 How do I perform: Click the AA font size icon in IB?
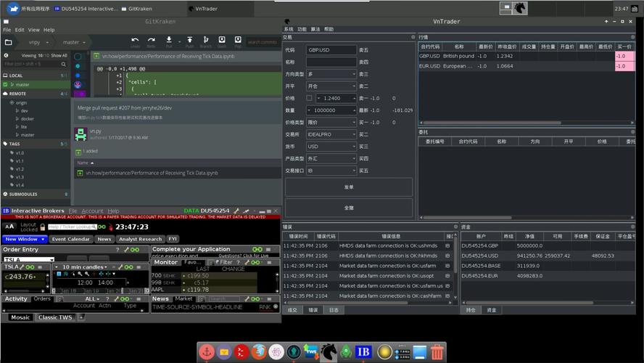pos(9,227)
